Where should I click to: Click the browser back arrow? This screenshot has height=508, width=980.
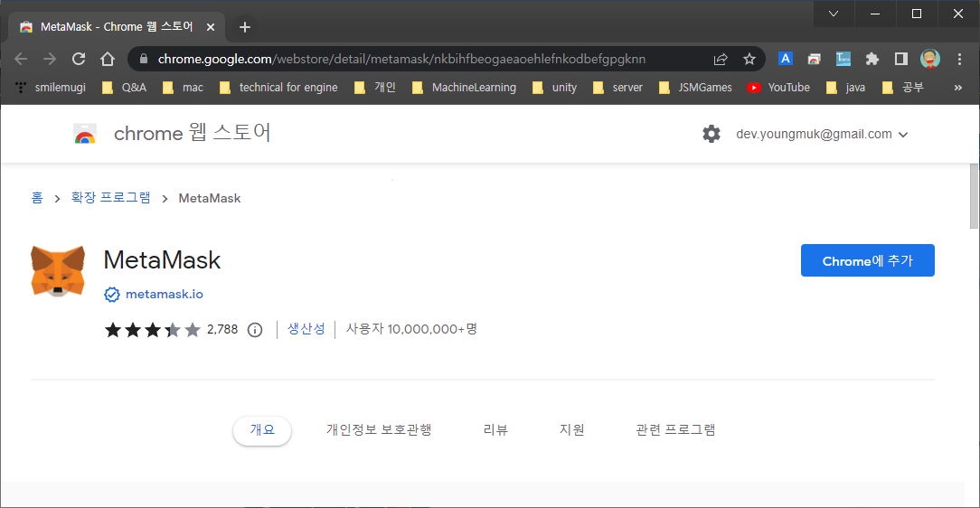pyautogui.click(x=21, y=59)
